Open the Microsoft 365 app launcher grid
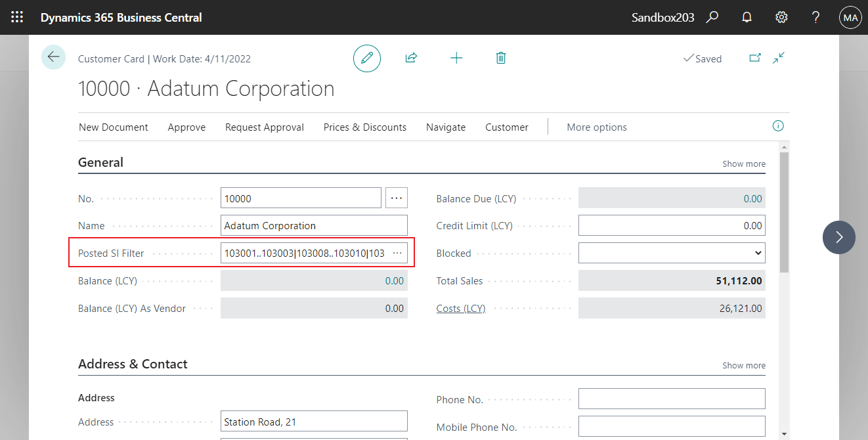 tap(17, 17)
